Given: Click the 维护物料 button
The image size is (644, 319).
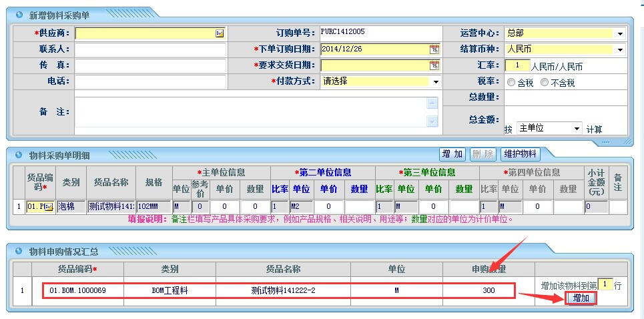Looking at the screenshot, I should 519,154.
